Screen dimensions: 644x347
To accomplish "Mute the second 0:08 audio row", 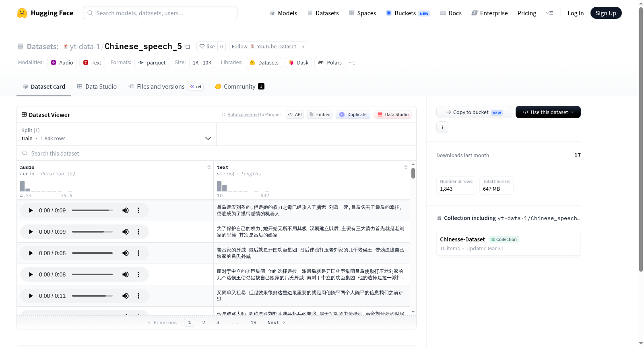I will pyautogui.click(x=126, y=274).
